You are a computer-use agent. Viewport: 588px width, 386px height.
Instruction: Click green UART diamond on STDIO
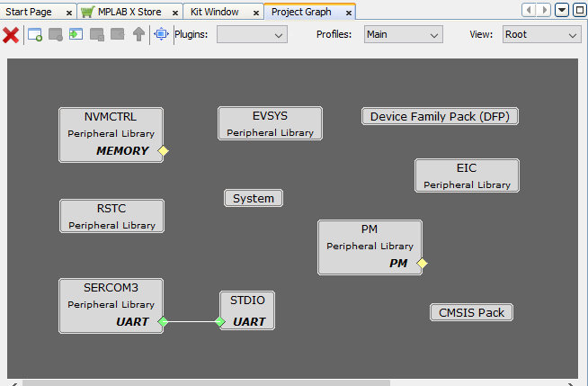coord(219,321)
